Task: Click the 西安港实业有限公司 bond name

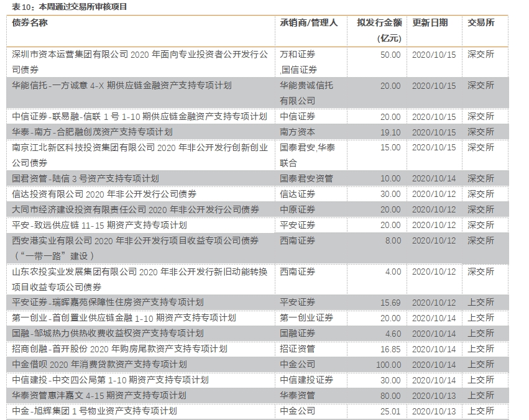Action: coord(136,248)
